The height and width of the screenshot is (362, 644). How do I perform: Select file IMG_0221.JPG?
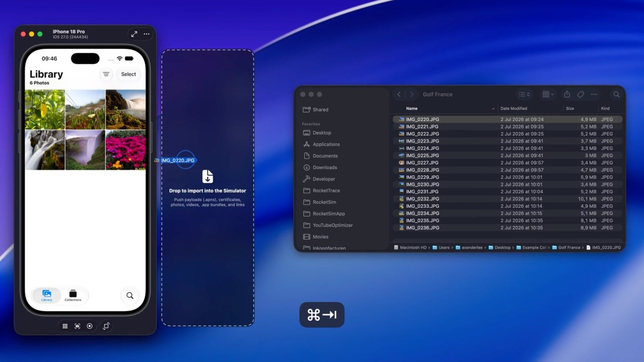[x=507, y=127]
